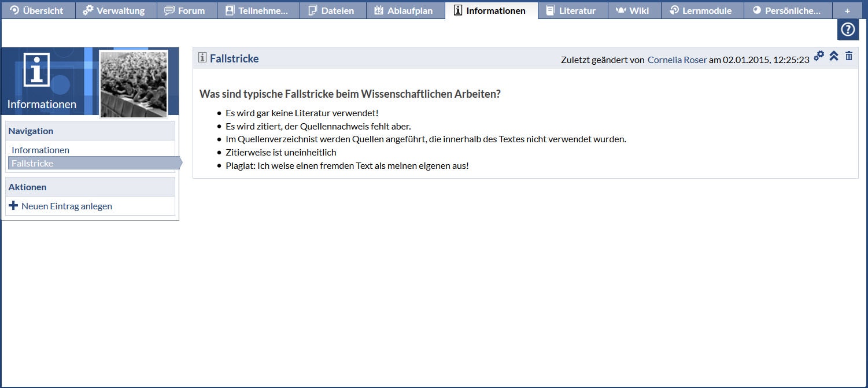Screen dimensions: 868x388
Task: Move Fallstricke entry up with double chevron
Action: [x=834, y=56]
